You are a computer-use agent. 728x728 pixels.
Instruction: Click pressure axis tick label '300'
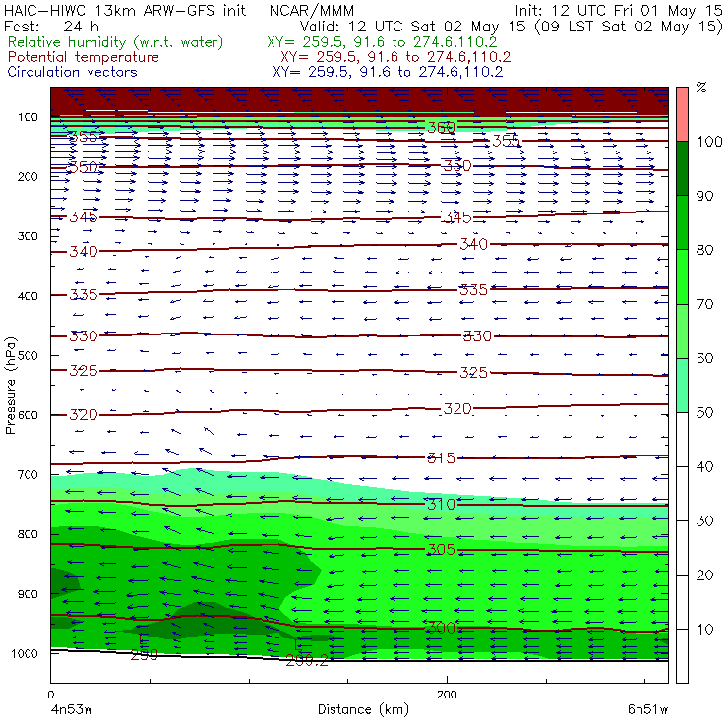[x=28, y=236]
